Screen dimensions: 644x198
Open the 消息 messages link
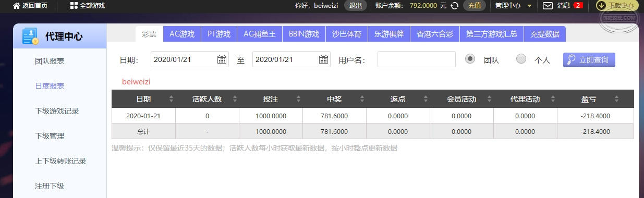point(563,6)
